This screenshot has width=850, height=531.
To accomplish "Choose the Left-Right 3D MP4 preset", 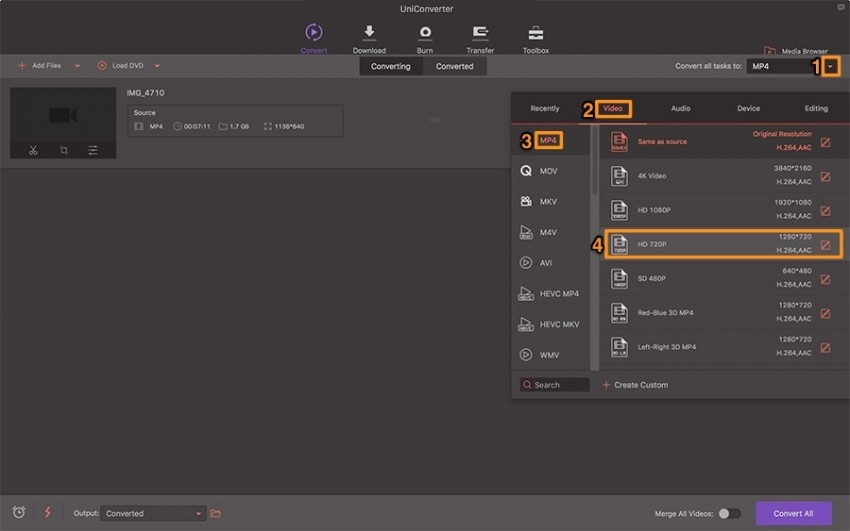I will coord(724,346).
